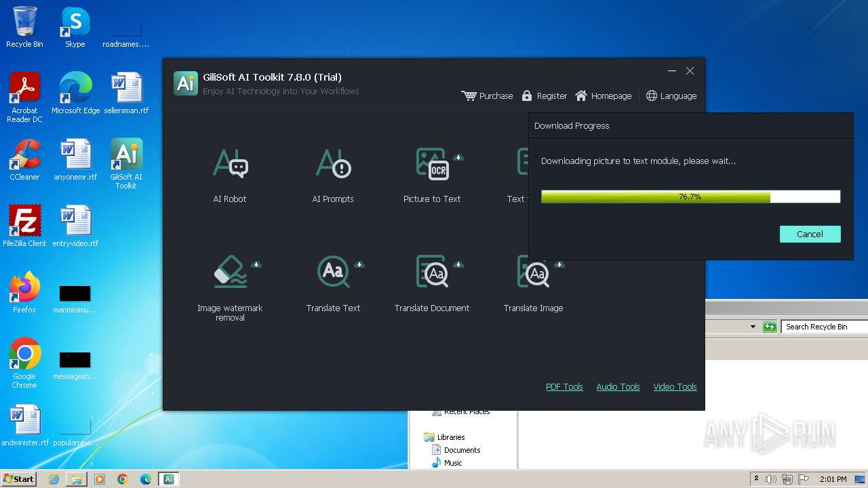This screenshot has width=868, height=488.
Task: Click the network tray icon
Action: click(x=787, y=479)
